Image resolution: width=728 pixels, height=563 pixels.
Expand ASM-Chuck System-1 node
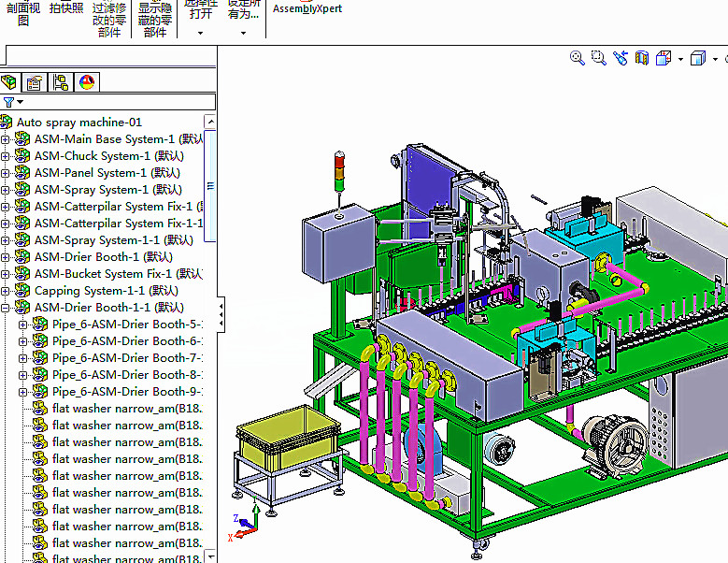(x=5, y=156)
